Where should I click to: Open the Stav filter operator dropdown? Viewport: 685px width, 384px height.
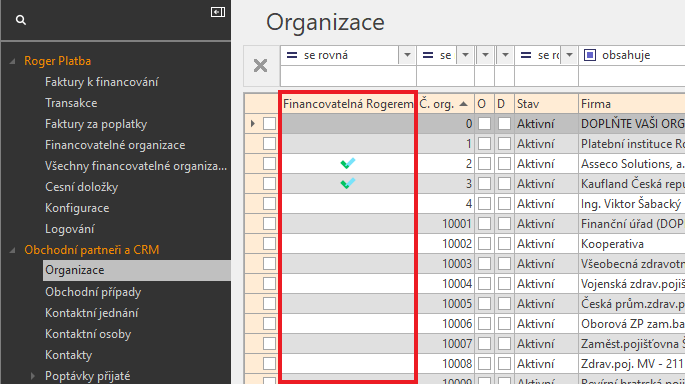[x=569, y=55]
